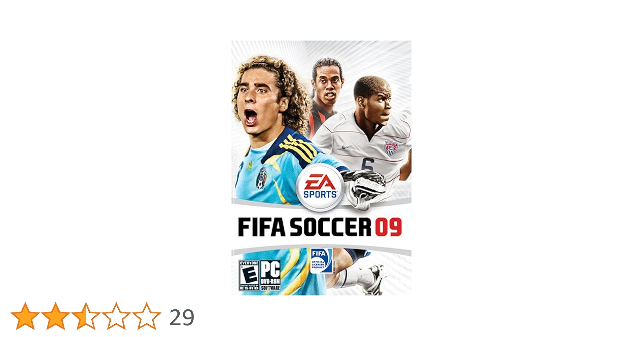Click the fifth empty rating star
Image resolution: width=644 pixels, height=337 pixels.
tap(147, 316)
